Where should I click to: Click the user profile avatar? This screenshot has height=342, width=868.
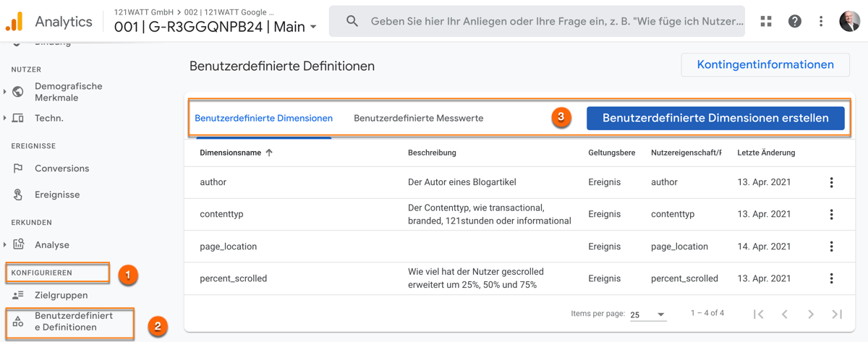(850, 21)
